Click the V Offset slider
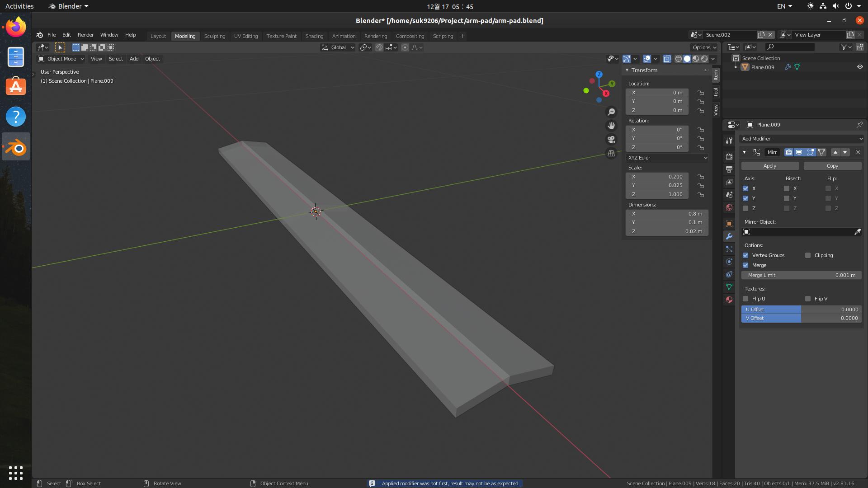This screenshot has height=488, width=868. click(802, 318)
